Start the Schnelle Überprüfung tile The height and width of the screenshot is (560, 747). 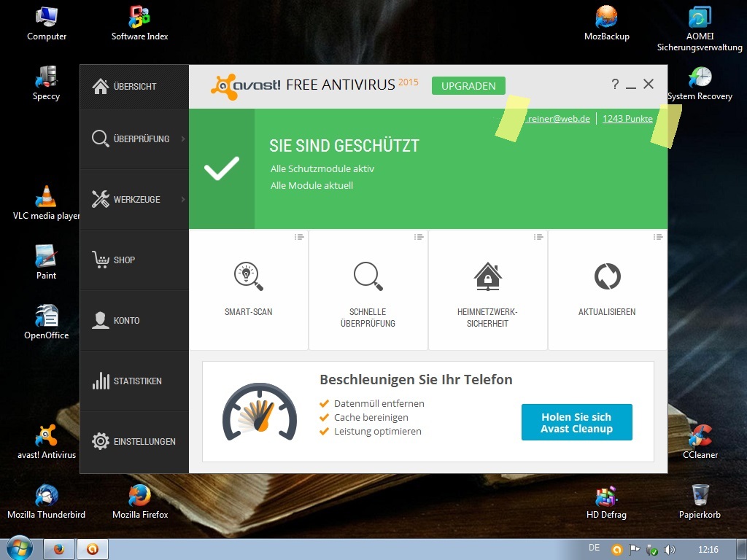coord(368,290)
